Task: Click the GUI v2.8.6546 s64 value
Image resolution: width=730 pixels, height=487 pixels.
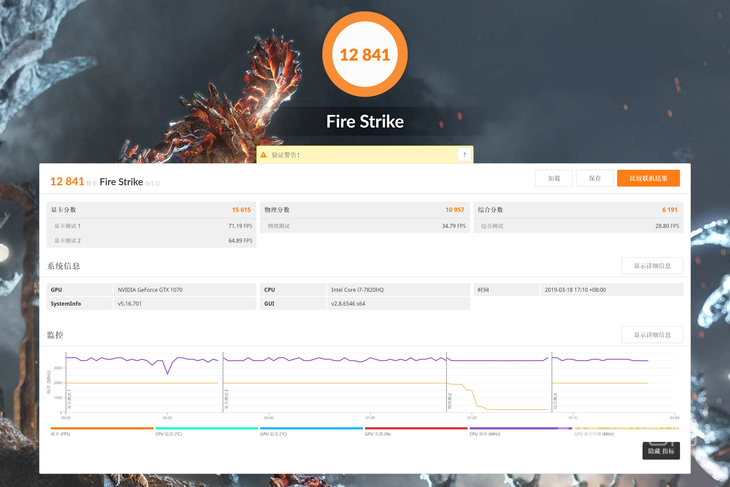Action: (x=348, y=304)
